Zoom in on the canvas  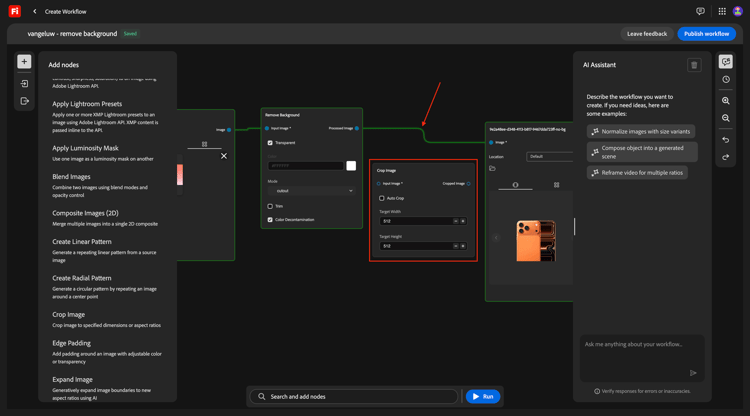tap(726, 100)
